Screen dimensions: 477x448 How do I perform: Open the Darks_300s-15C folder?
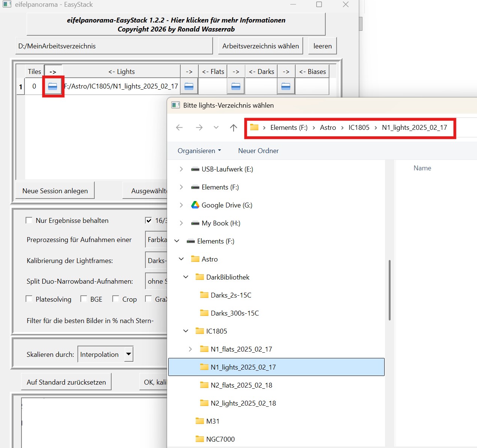(234, 313)
